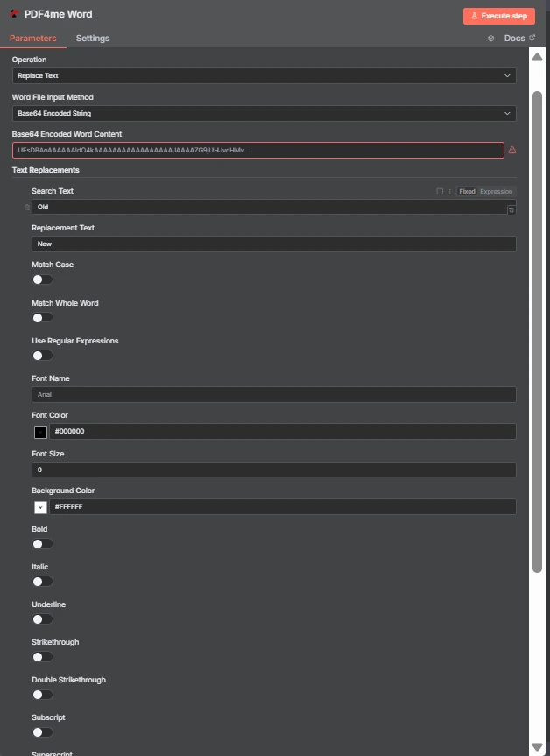This screenshot has height=756, width=550.
Task: Toggle Bold formatting on
Action: pyautogui.click(x=42, y=544)
